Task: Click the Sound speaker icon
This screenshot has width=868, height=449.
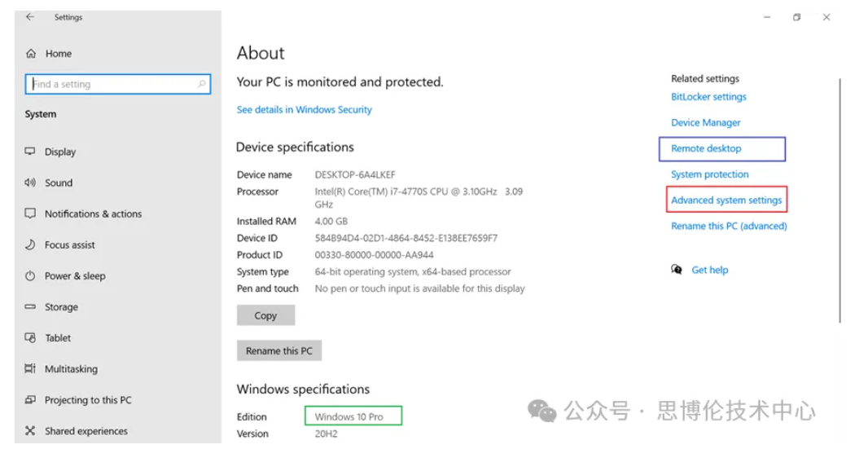Action: pyautogui.click(x=30, y=183)
